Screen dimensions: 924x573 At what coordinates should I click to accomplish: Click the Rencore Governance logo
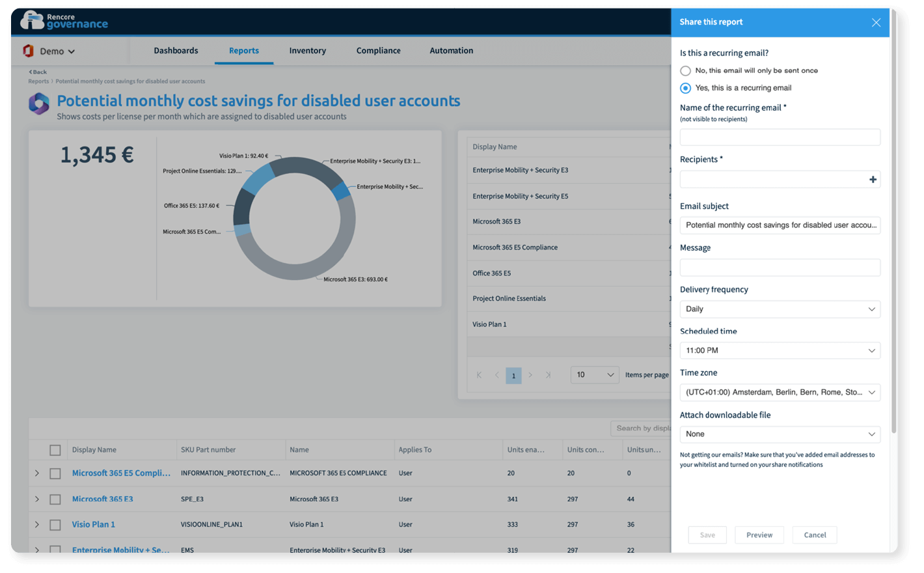click(x=64, y=21)
